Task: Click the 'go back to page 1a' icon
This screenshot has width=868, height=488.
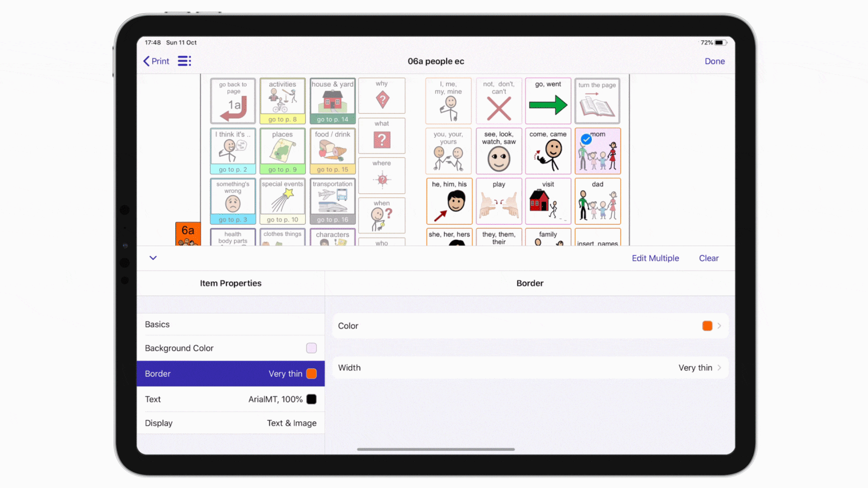Action: [x=233, y=101]
